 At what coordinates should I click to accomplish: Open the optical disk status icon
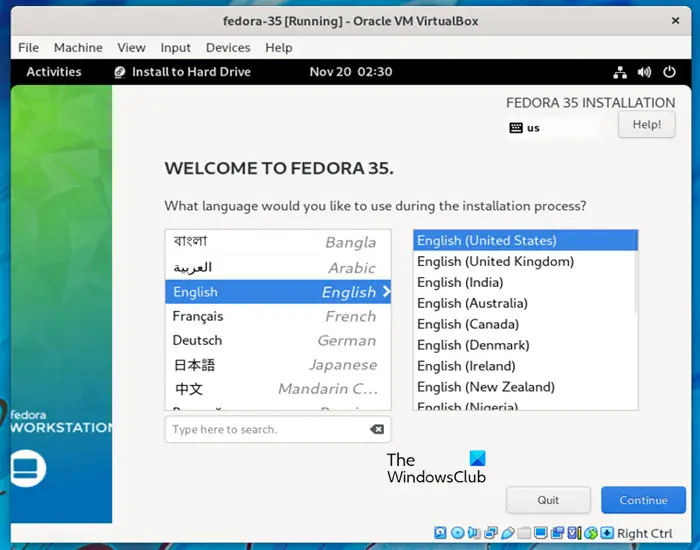[458, 533]
